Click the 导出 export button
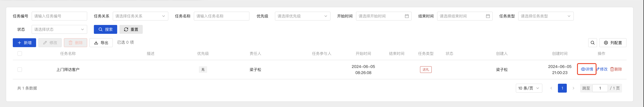 point(101,43)
